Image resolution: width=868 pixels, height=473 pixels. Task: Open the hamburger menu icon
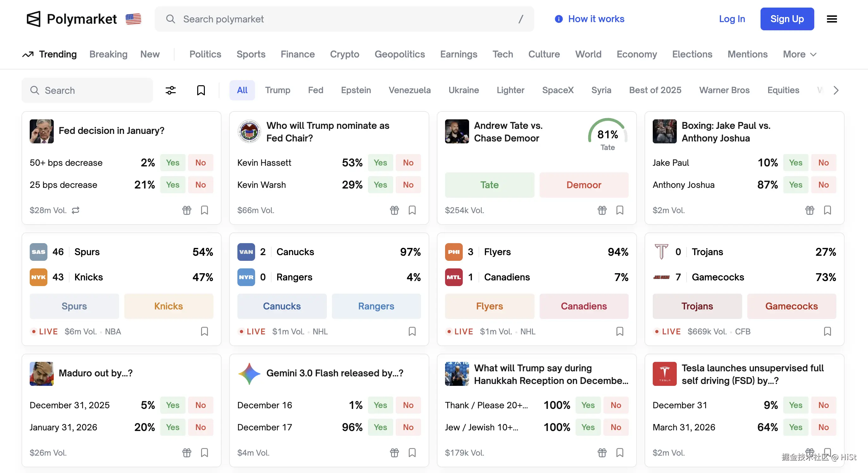pyautogui.click(x=832, y=19)
